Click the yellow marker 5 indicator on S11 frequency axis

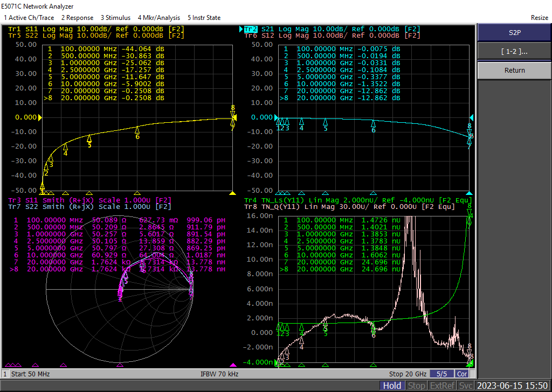89,193
